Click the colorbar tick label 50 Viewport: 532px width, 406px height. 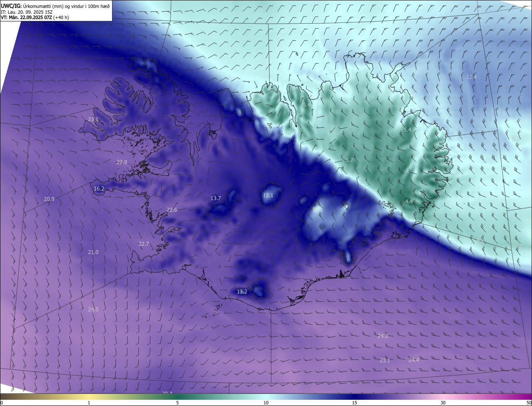[x=529, y=403]
